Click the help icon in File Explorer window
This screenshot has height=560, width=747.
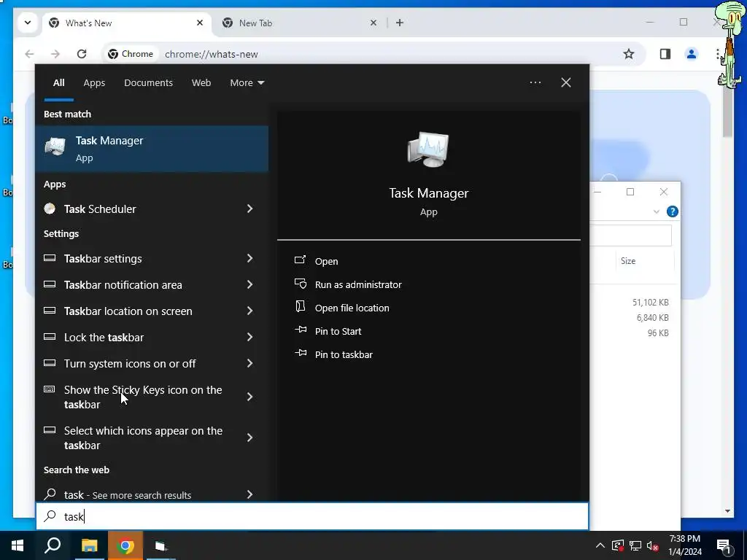pos(672,211)
